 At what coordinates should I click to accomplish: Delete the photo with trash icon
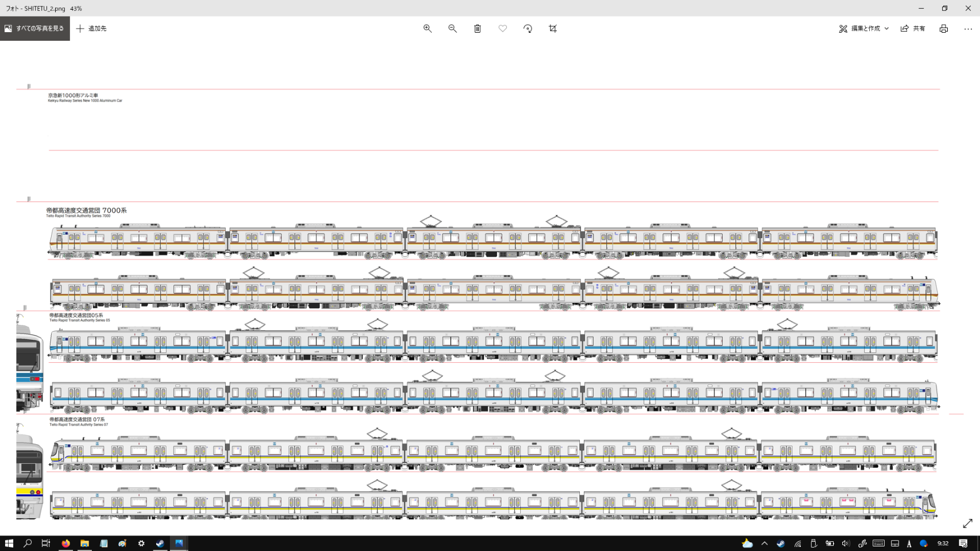tap(477, 29)
